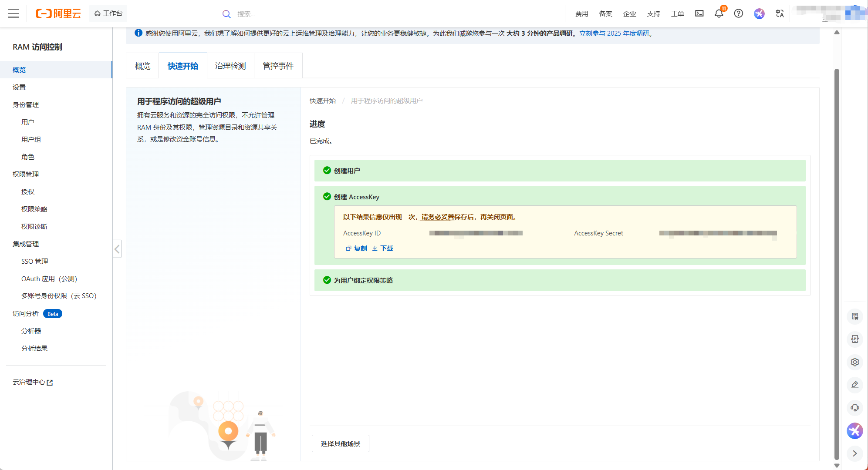
Task: Click the 选择其他场景 button
Action: (x=340, y=443)
